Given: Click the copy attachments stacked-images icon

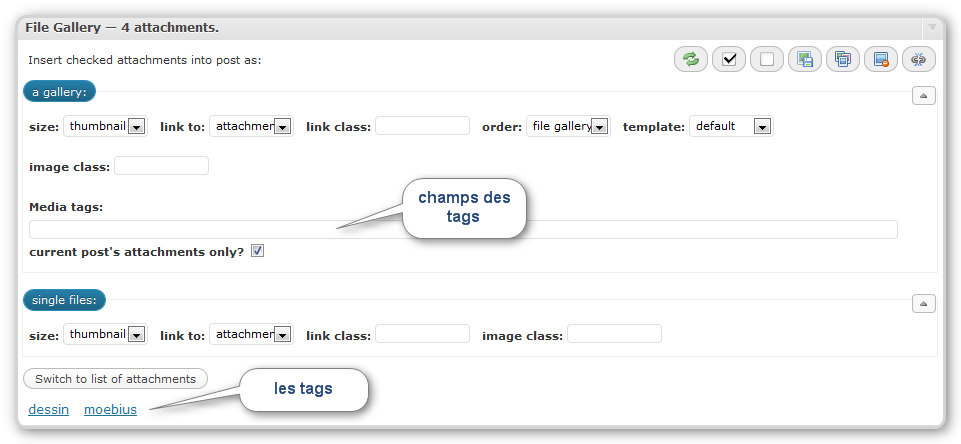Looking at the screenshot, I should pyautogui.click(x=843, y=59).
